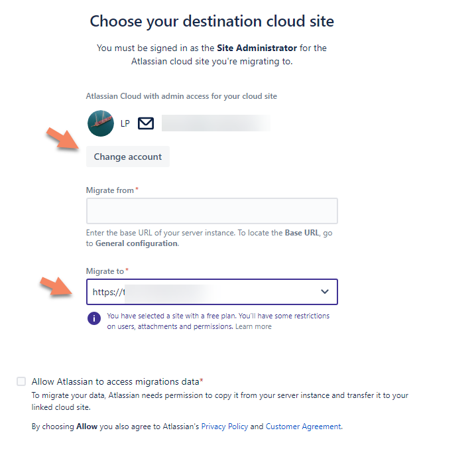Click the bold General configuration text
476x457 pixels.
pyautogui.click(x=137, y=243)
